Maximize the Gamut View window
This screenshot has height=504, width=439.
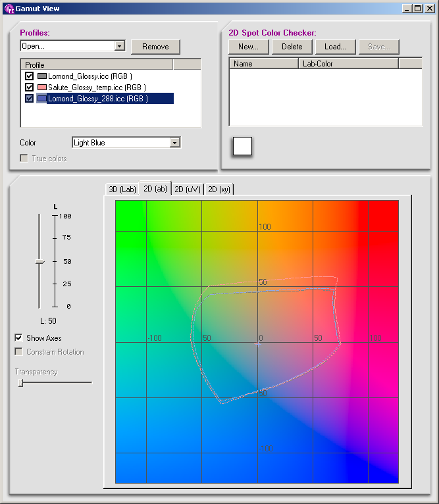click(418, 9)
